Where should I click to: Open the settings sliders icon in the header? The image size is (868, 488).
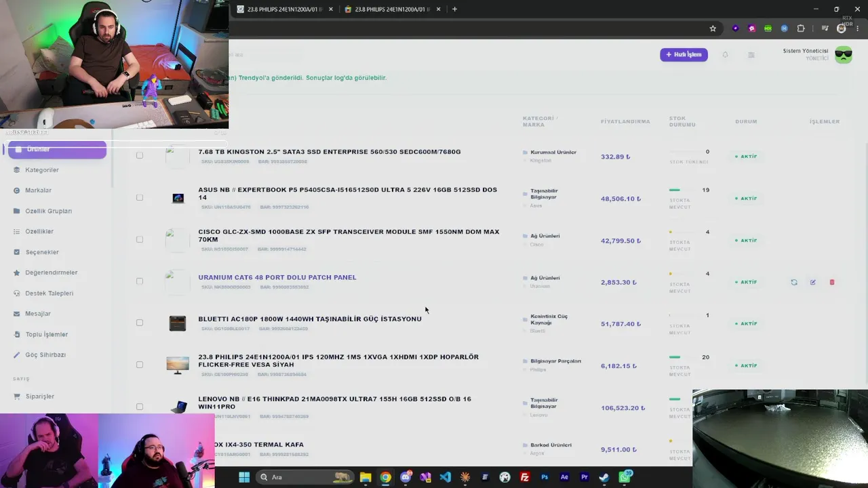[x=751, y=55]
